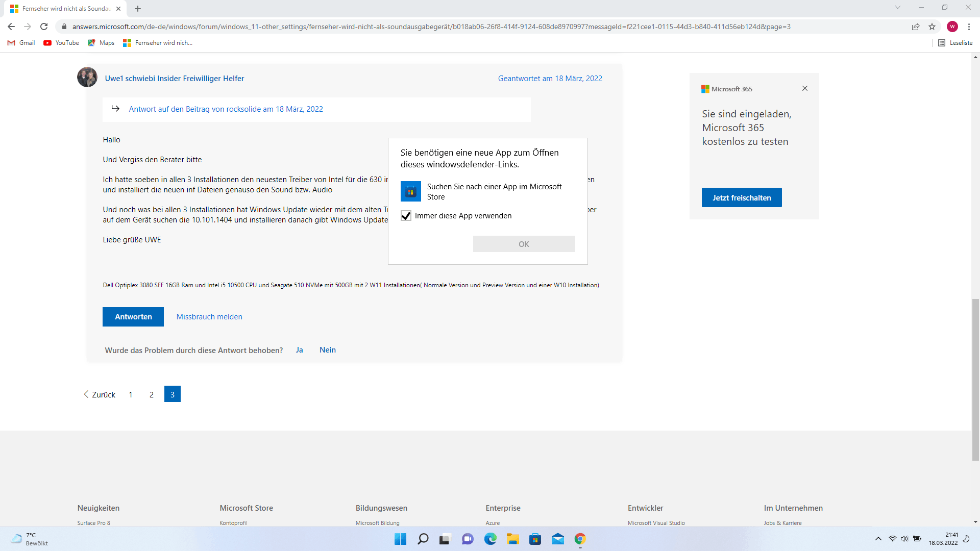Open the weather widget in taskbar
Viewport: 980px width, 551px height.
pos(30,539)
